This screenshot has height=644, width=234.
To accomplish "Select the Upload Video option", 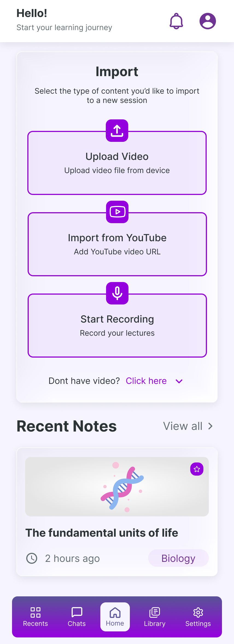I will (117, 163).
